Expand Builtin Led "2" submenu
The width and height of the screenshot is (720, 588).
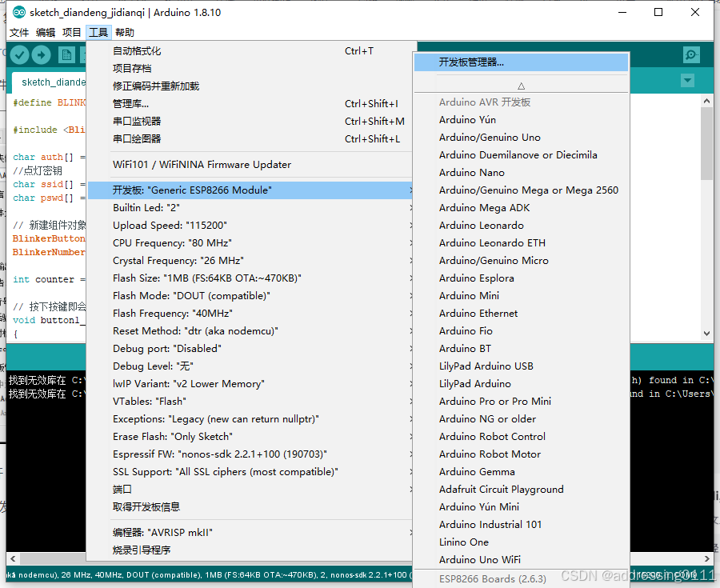point(250,207)
